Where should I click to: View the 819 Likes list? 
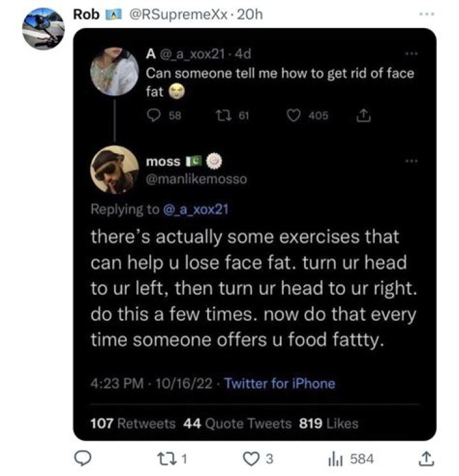[329, 423]
